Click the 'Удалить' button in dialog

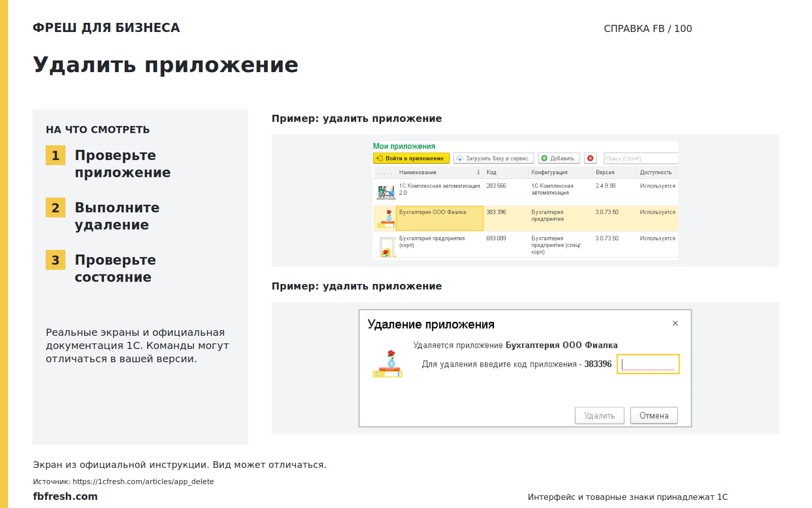(599, 416)
